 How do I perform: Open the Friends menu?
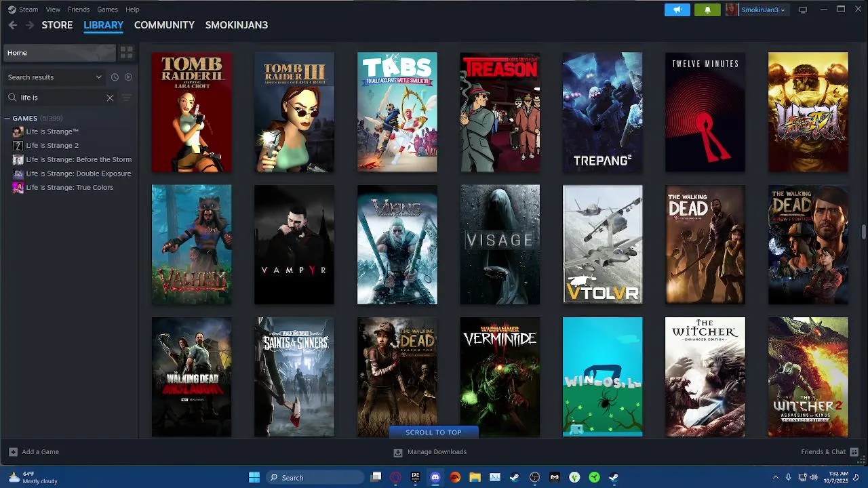(x=79, y=9)
